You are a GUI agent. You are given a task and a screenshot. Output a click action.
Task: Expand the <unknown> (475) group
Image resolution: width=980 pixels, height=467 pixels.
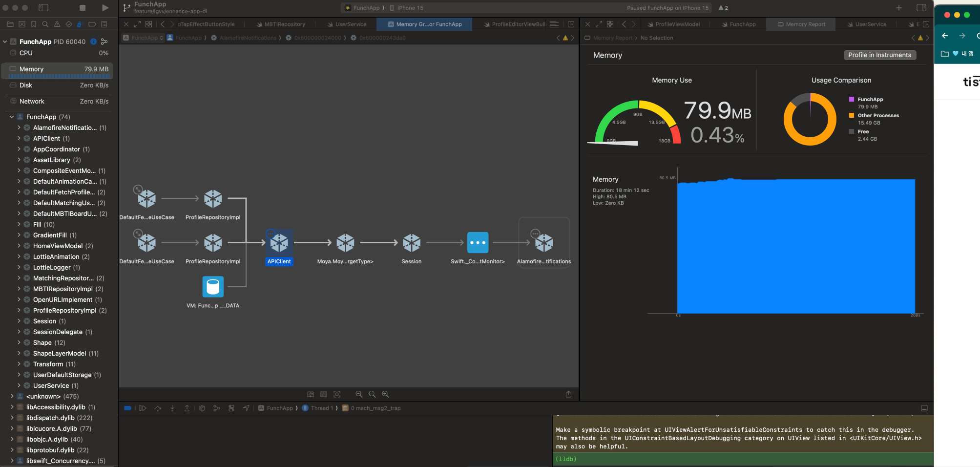click(12, 396)
